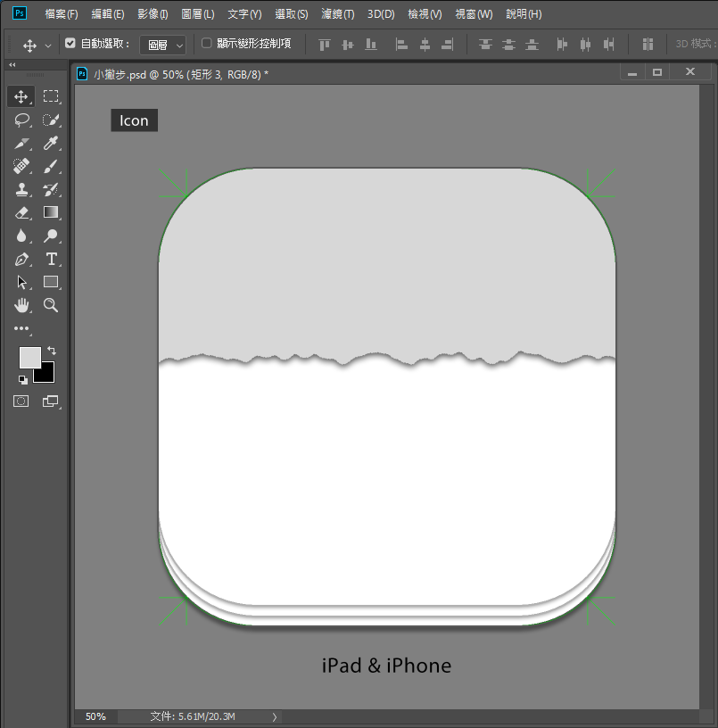Screen dimensions: 718x728
Task: Select the Dodge tool
Action: 51,236
